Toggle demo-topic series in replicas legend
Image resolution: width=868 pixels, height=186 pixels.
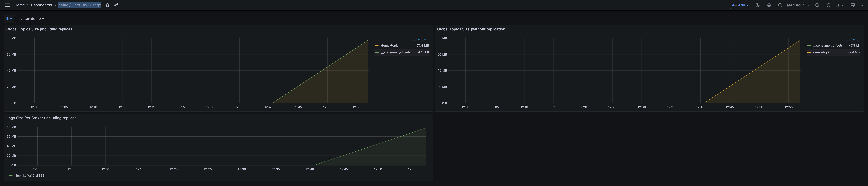390,45
